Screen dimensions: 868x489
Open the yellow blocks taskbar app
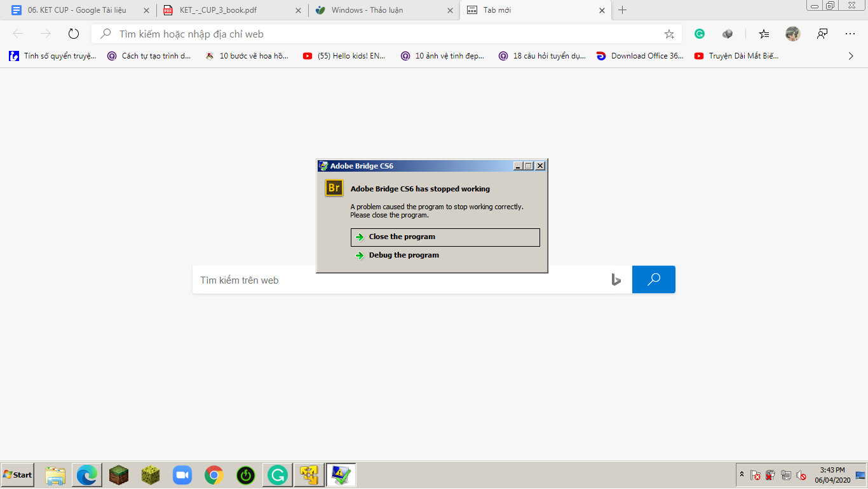[x=309, y=475]
